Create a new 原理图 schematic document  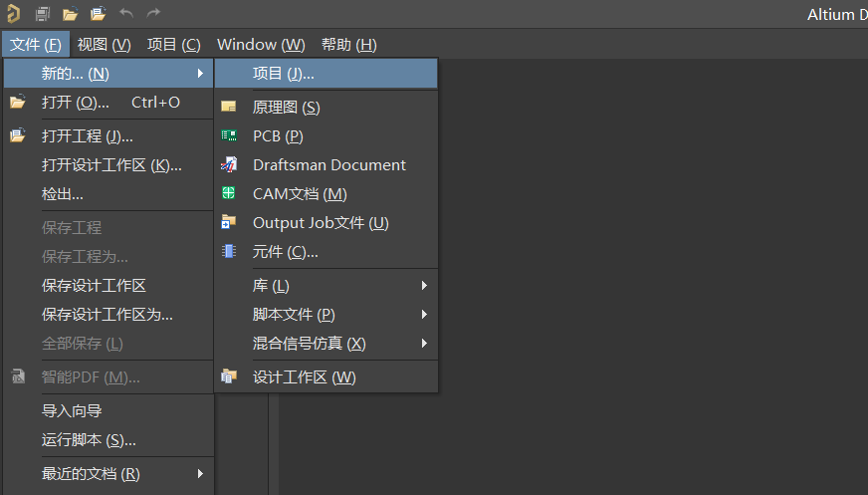[x=286, y=108]
